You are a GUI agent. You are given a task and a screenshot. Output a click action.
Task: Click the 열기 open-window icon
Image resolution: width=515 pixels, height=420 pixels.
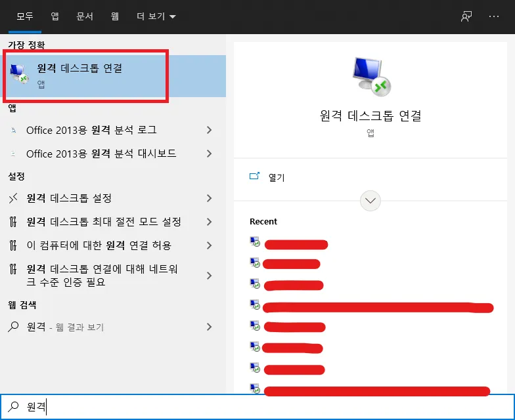click(x=255, y=176)
